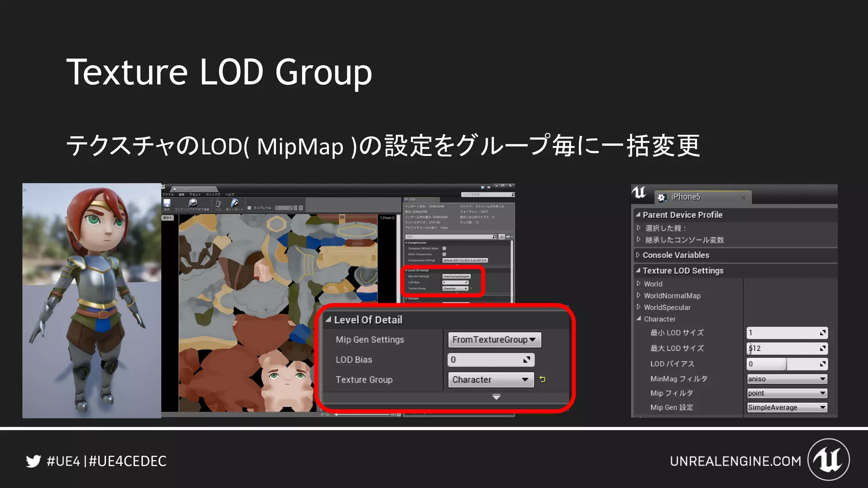Click the gear icon on the iPhone5 tab

[662, 197]
